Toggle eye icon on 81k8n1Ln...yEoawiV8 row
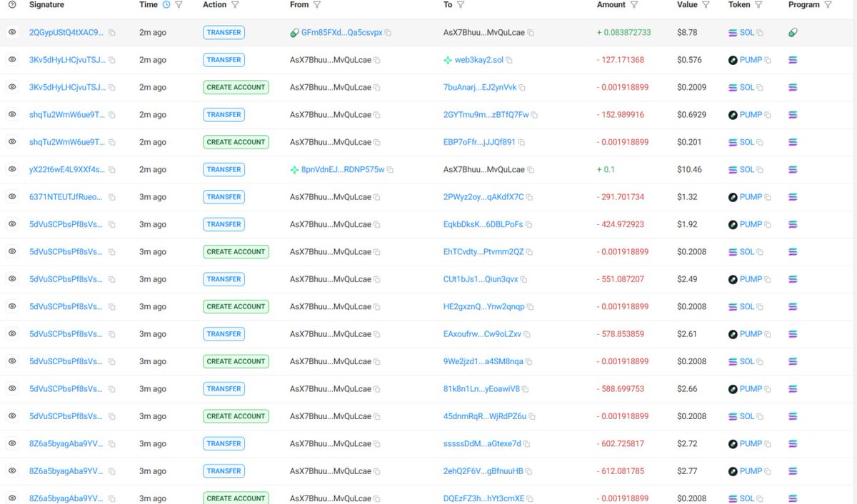 tap(12, 388)
